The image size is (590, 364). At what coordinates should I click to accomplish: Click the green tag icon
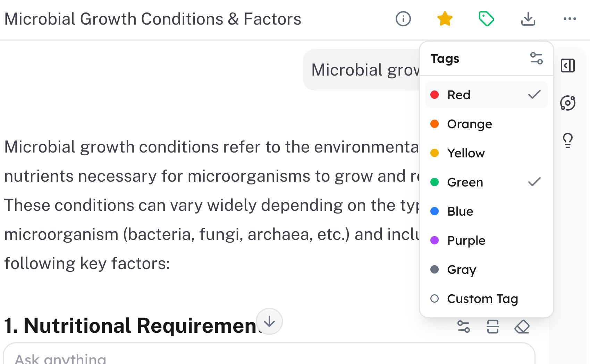pos(486,19)
